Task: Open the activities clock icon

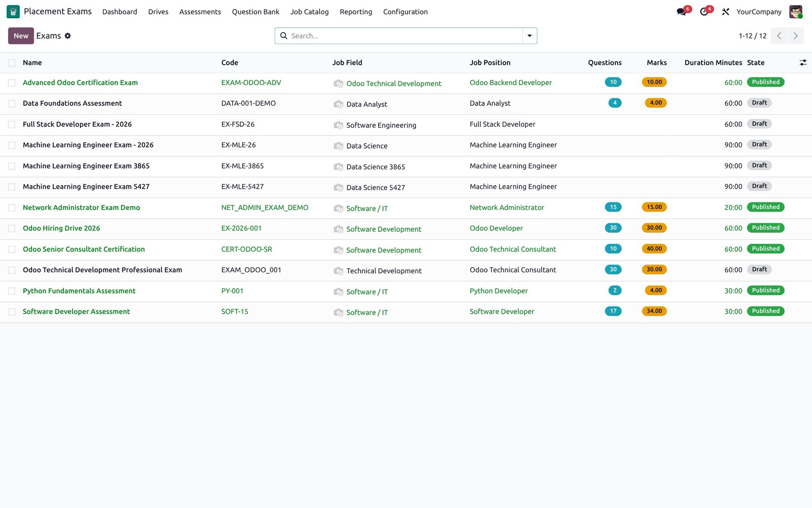Action: pos(704,12)
